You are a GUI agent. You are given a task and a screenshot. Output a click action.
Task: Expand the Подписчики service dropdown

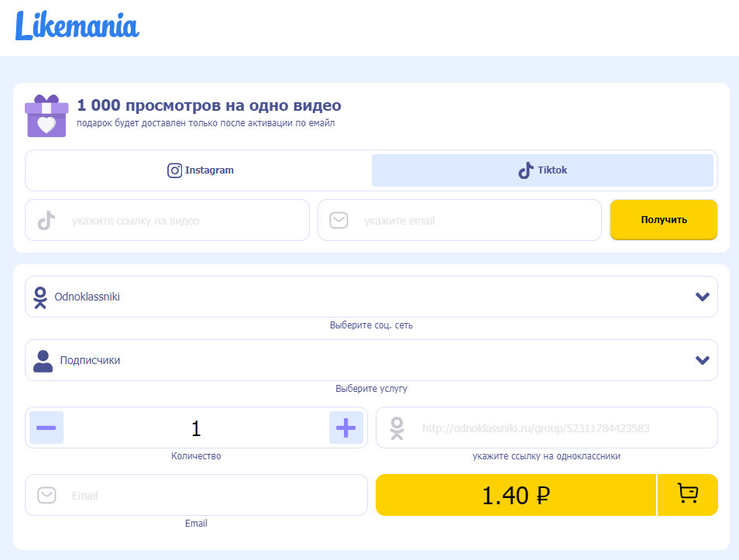(x=371, y=360)
